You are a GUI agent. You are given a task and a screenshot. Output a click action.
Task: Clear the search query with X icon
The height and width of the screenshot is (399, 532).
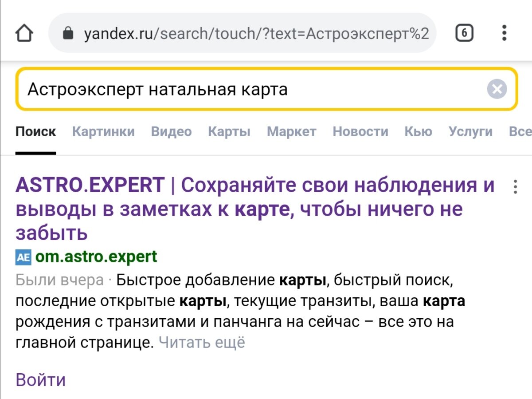point(497,89)
